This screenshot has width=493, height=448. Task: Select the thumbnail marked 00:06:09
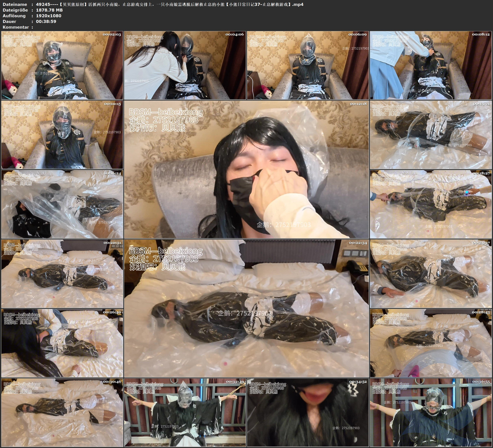coord(308,65)
